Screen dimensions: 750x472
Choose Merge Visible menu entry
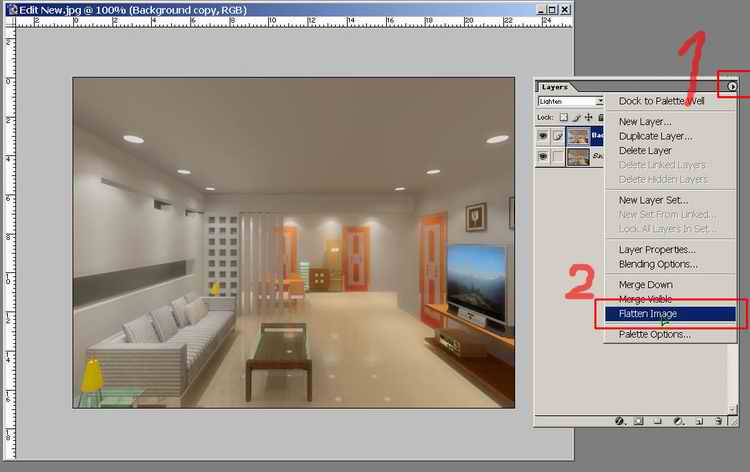click(645, 299)
